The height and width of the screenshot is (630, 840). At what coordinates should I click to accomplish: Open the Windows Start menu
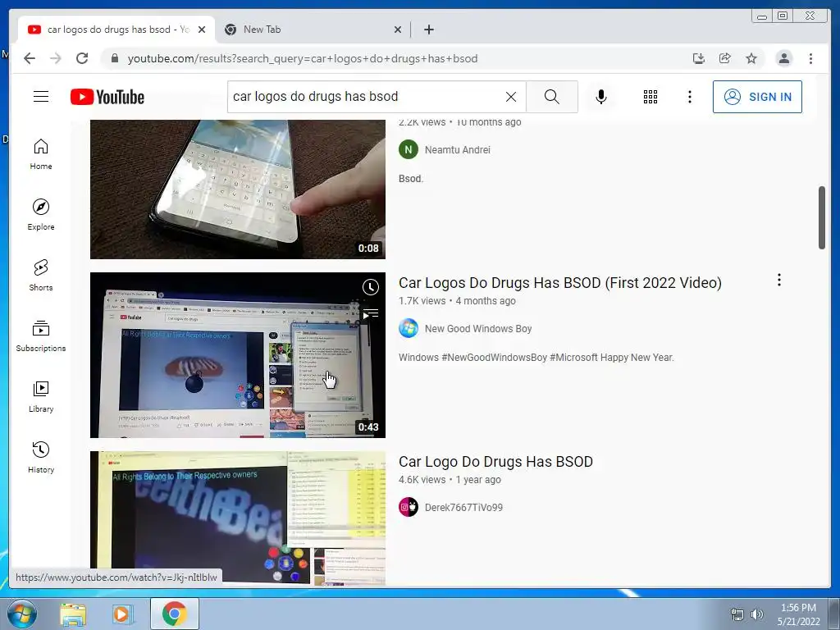click(x=22, y=614)
